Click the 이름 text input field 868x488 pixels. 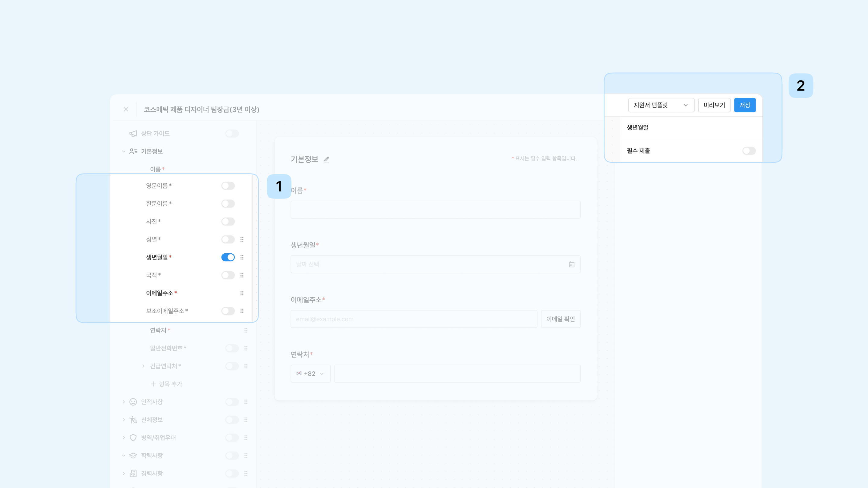click(x=435, y=209)
